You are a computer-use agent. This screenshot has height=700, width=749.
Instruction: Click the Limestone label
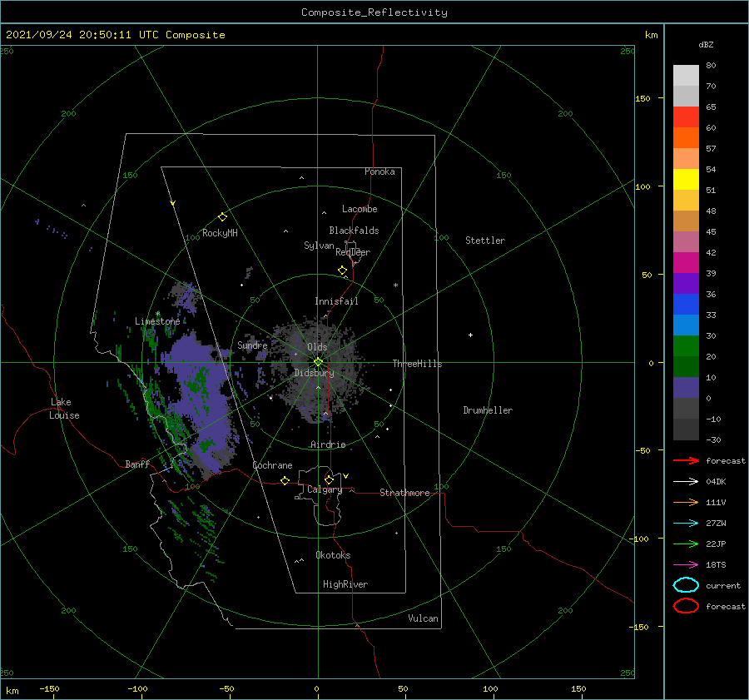click(x=157, y=321)
